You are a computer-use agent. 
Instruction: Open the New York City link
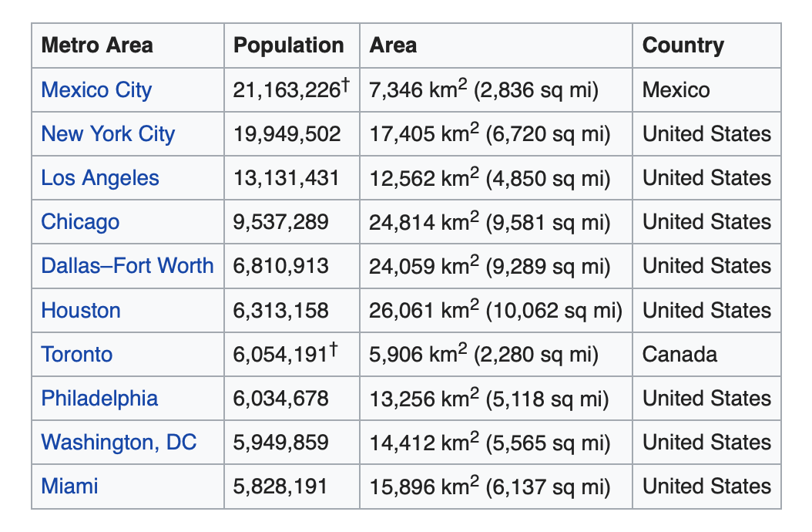click(108, 134)
